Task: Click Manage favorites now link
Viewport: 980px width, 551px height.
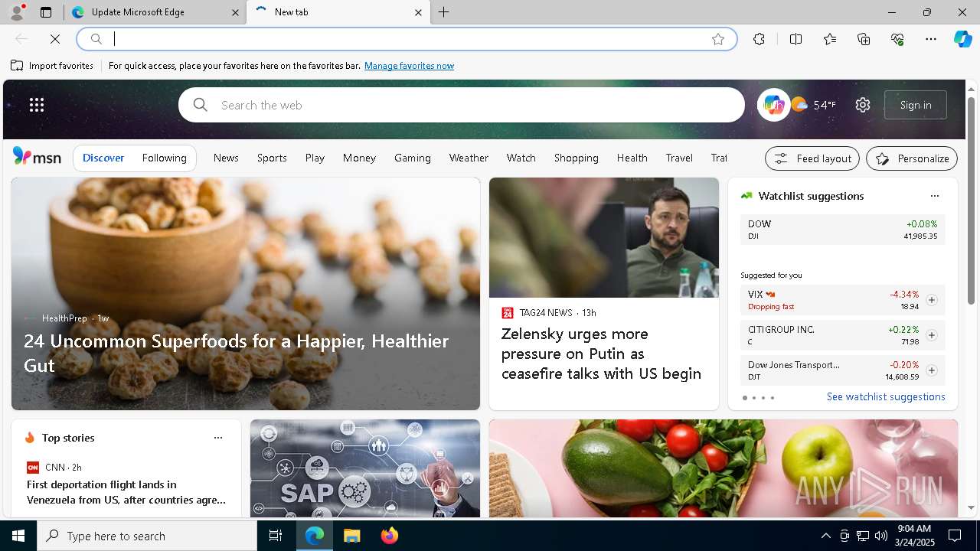Action: (x=409, y=66)
